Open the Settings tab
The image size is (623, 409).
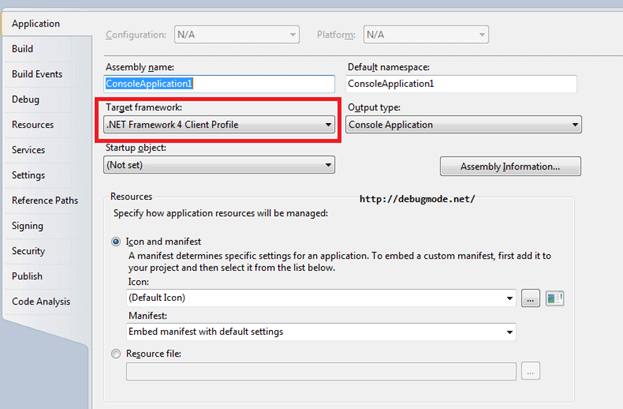point(29,175)
